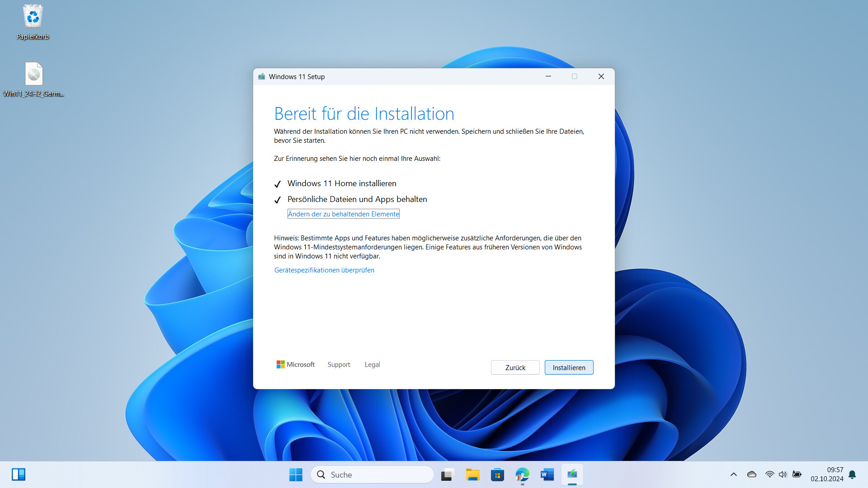The image size is (868, 488).
Task: Check the WiFi status tray icon
Action: 769,474
